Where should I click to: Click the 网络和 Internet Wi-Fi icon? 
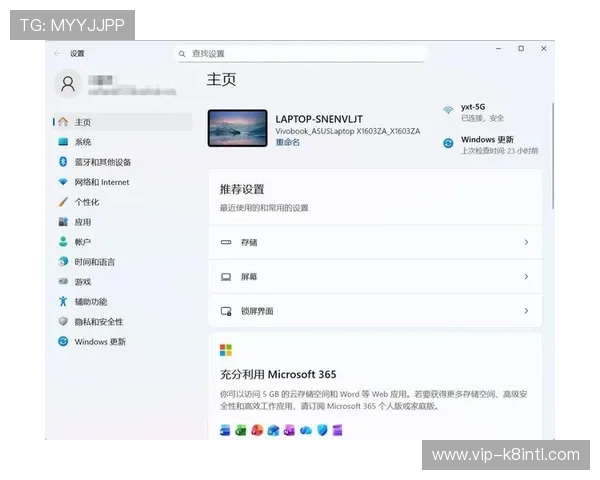63,182
